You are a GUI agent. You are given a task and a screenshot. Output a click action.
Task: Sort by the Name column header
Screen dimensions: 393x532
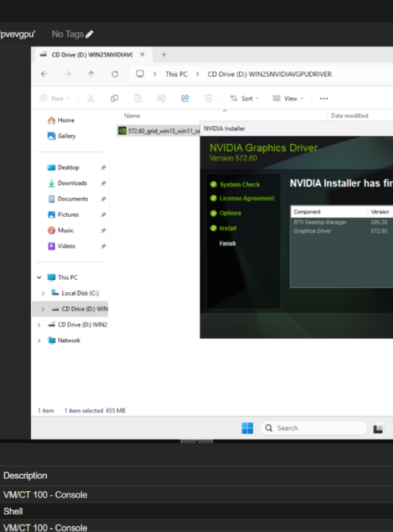point(132,115)
